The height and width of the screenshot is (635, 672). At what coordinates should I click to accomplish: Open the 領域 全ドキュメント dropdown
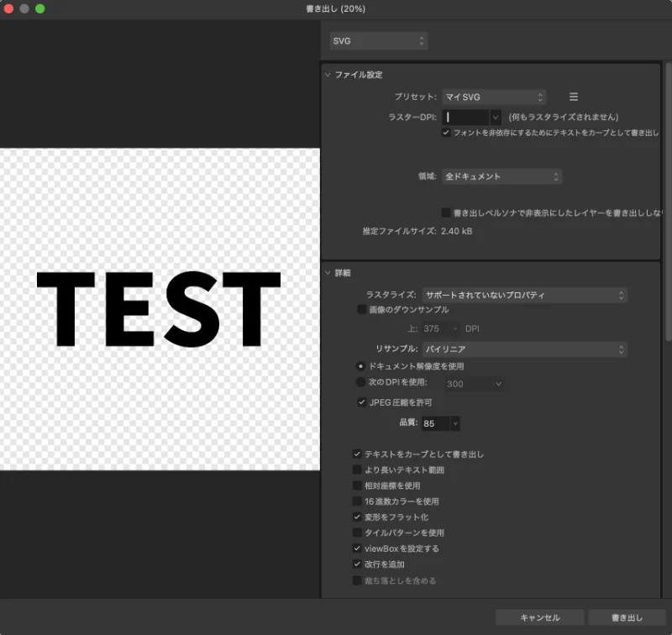tap(501, 176)
